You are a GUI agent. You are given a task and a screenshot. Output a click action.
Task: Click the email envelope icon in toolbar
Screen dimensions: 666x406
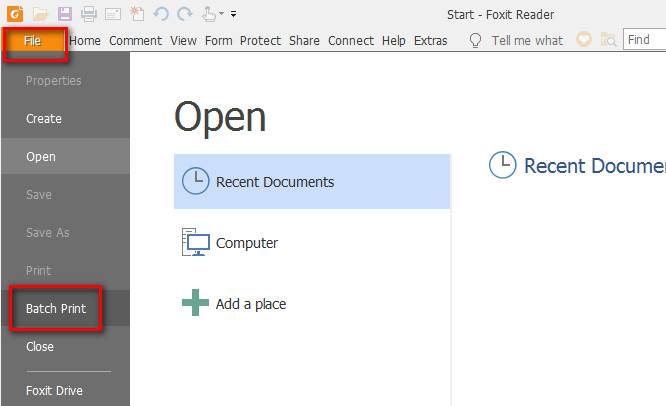pyautogui.click(x=113, y=14)
